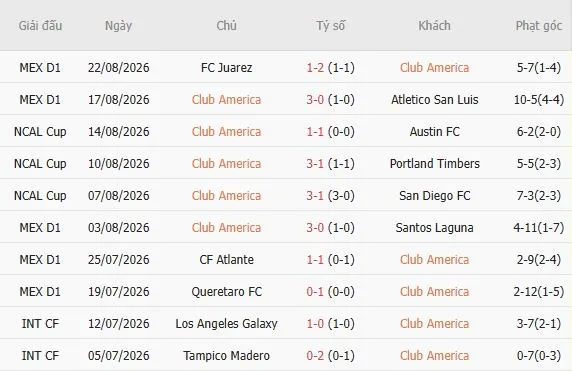This screenshot has width=572, height=372.
Task: Open the 1-2 score on 22/08/2026
Action: [315, 68]
